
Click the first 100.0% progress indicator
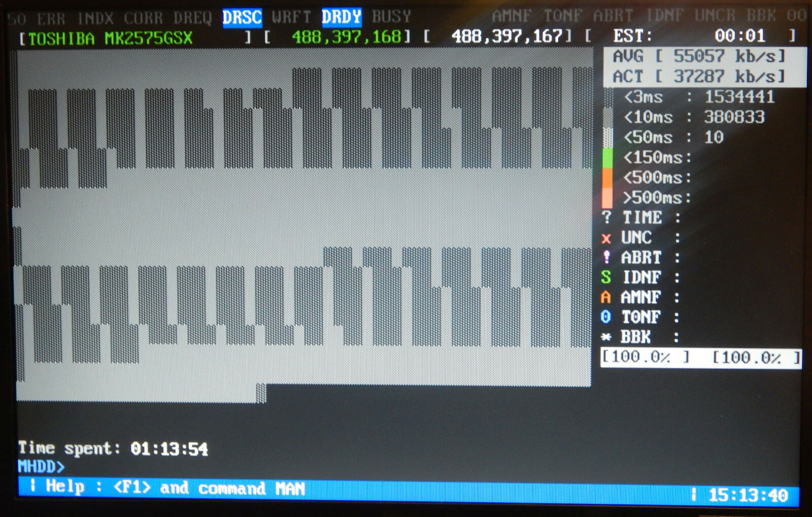[646, 357]
